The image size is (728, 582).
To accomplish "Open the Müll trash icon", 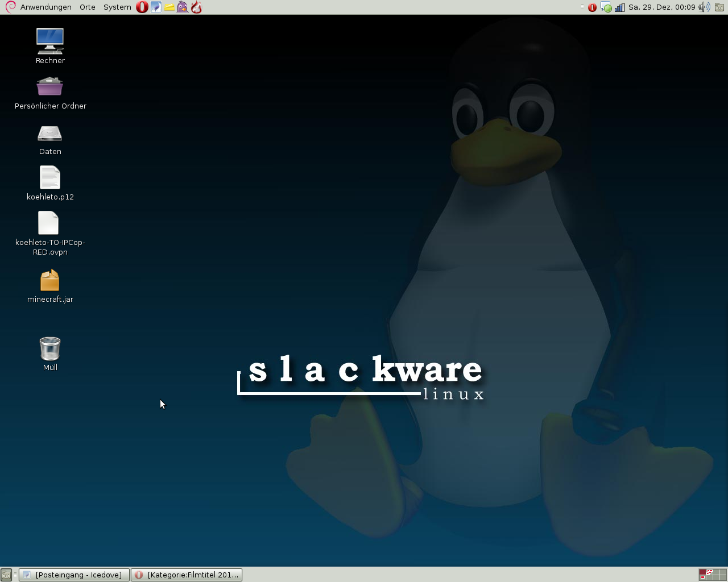I will pos(50,348).
